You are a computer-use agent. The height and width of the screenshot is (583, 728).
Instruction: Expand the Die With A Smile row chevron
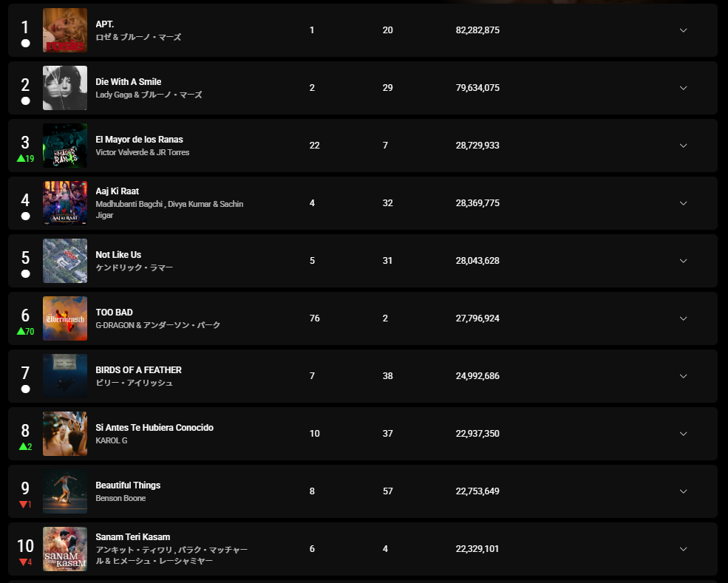tap(683, 88)
